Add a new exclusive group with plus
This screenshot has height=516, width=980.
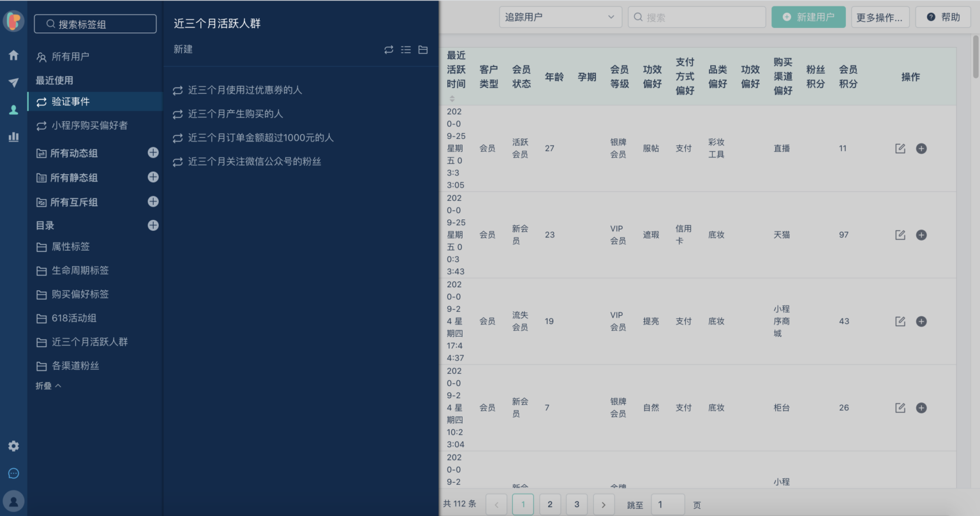tap(153, 202)
